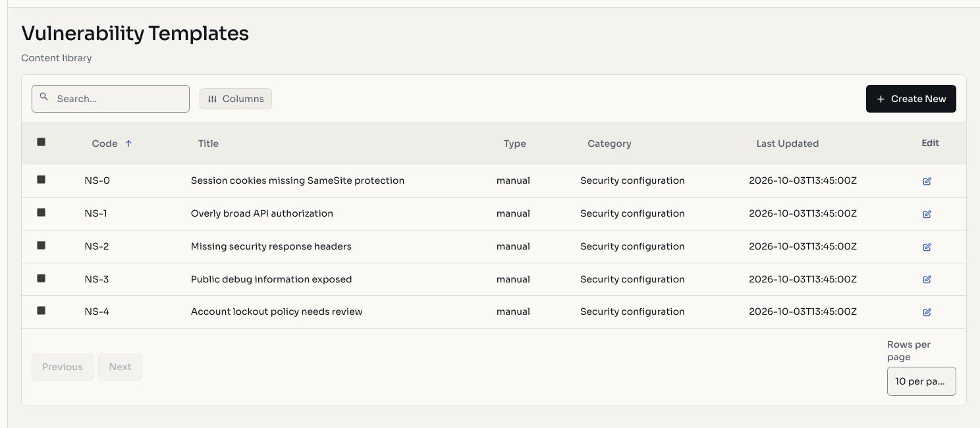
Task: Click the Last Updated timestamp in NS-2 row
Action: 803,246
